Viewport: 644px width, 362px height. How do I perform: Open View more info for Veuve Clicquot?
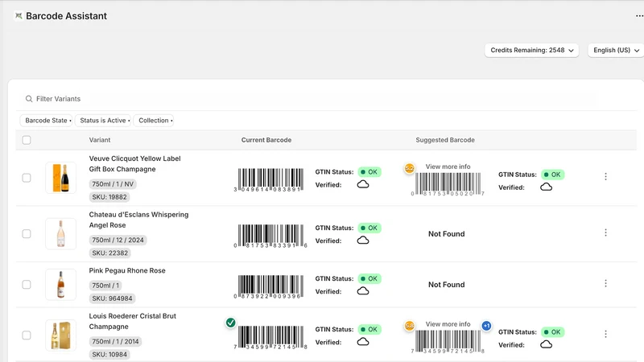(448, 167)
